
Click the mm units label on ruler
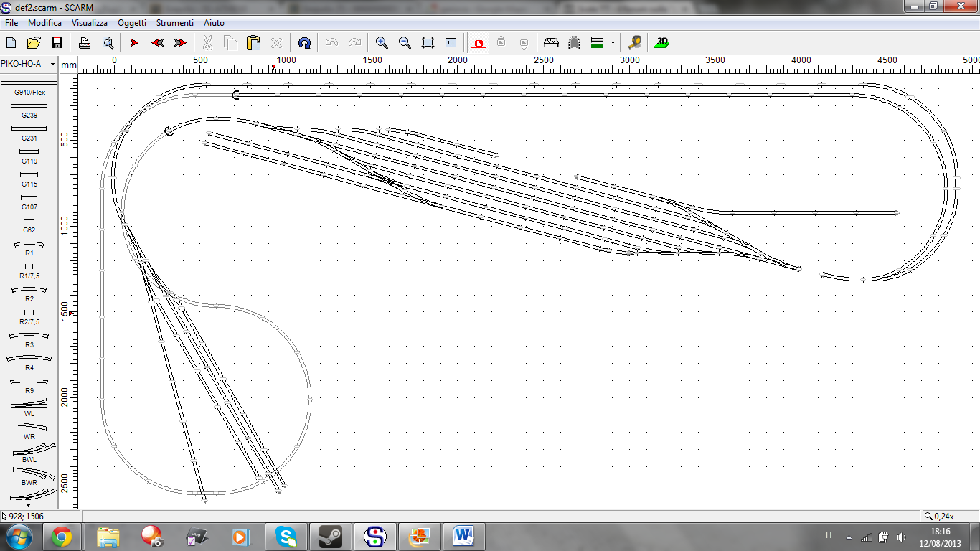pyautogui.click(x=69, y=65)
